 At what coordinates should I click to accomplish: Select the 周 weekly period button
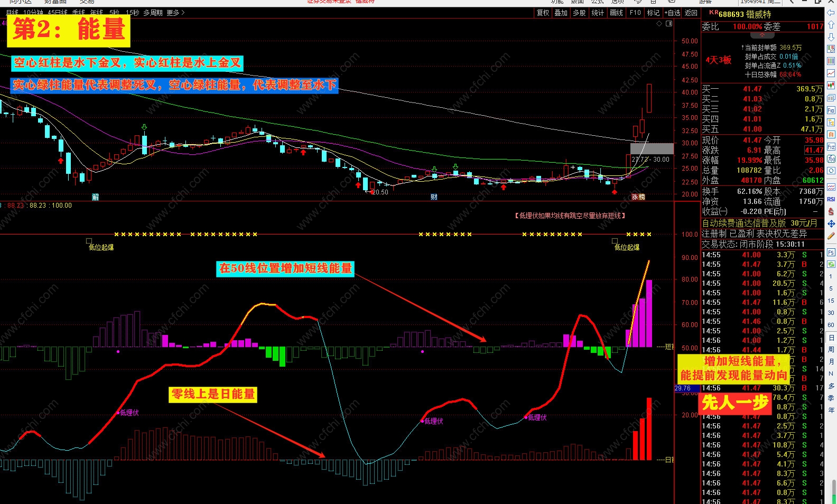[831, 350]
